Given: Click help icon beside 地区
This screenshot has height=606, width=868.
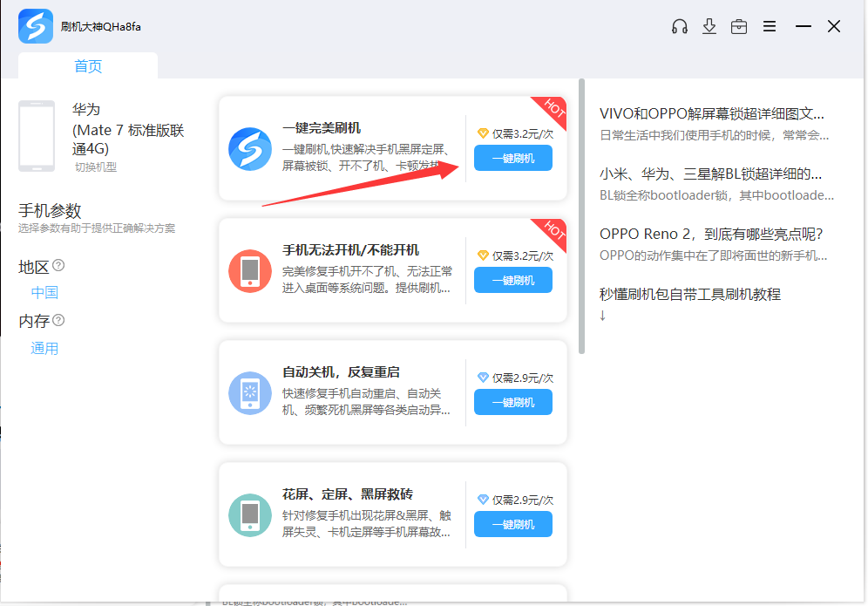Looking at the screenshot, I should [x=58, y=265].
